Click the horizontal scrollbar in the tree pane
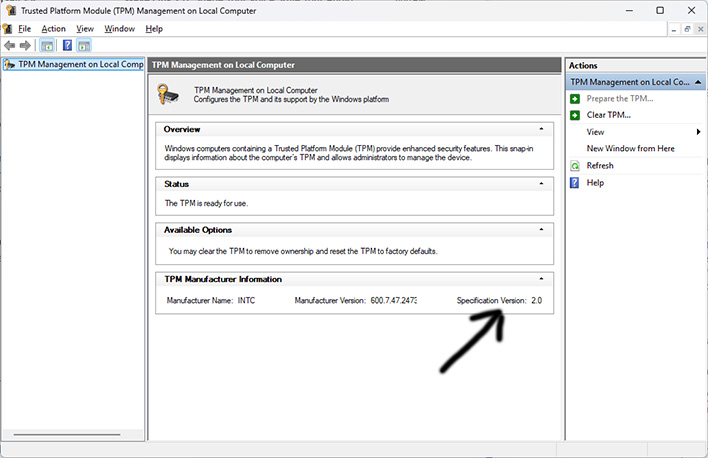 [67, 435]
